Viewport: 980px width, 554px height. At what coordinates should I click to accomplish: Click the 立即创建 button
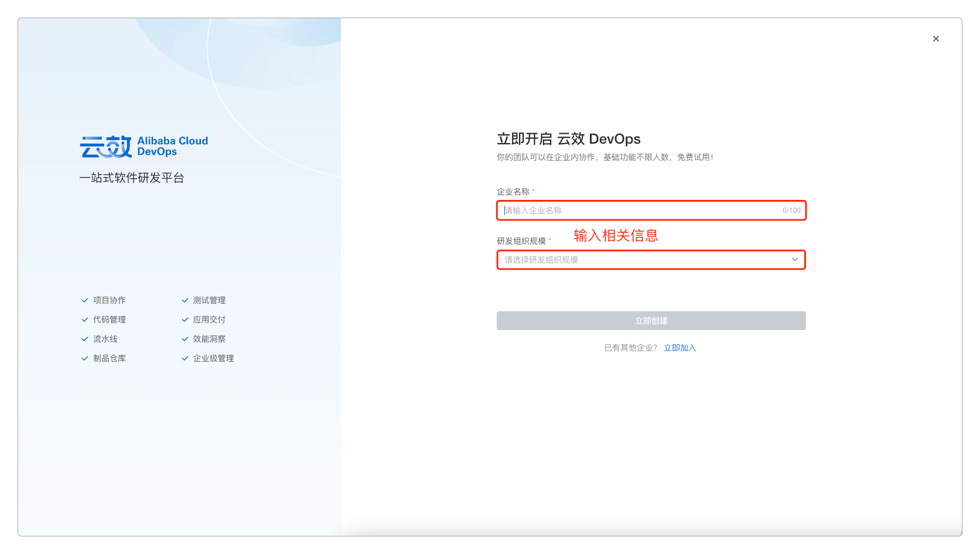(651, 321)
